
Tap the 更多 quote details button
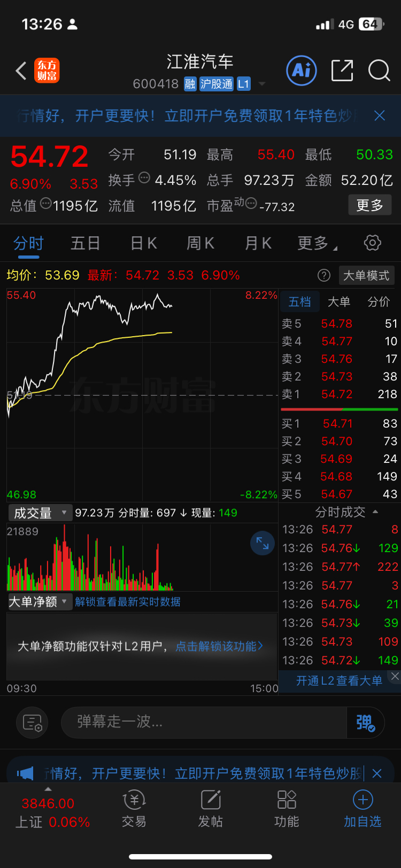point(370,205)
